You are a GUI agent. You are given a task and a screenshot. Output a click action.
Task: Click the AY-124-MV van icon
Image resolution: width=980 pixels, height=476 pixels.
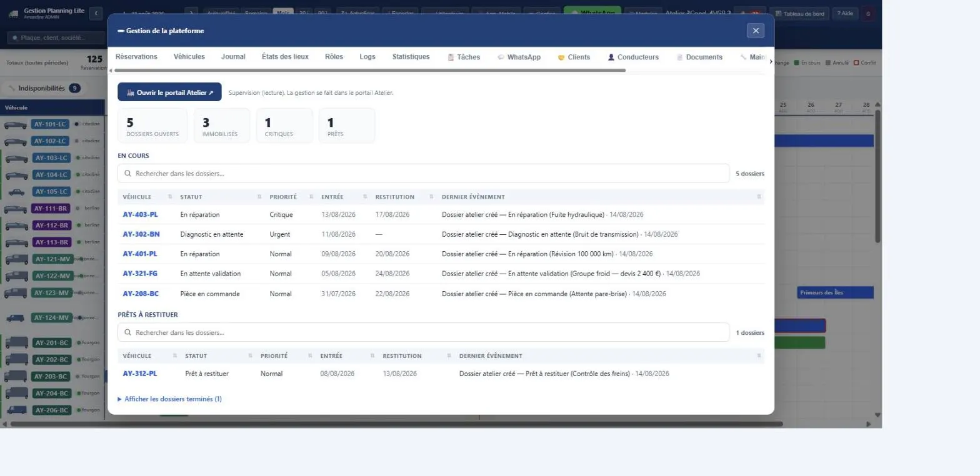[16, 318]
